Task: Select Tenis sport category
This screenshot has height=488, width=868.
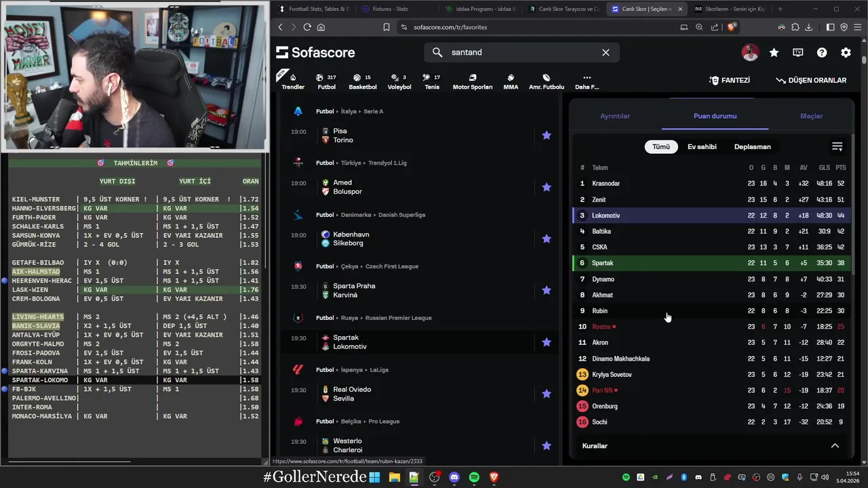Action: (x=432, y=81)
